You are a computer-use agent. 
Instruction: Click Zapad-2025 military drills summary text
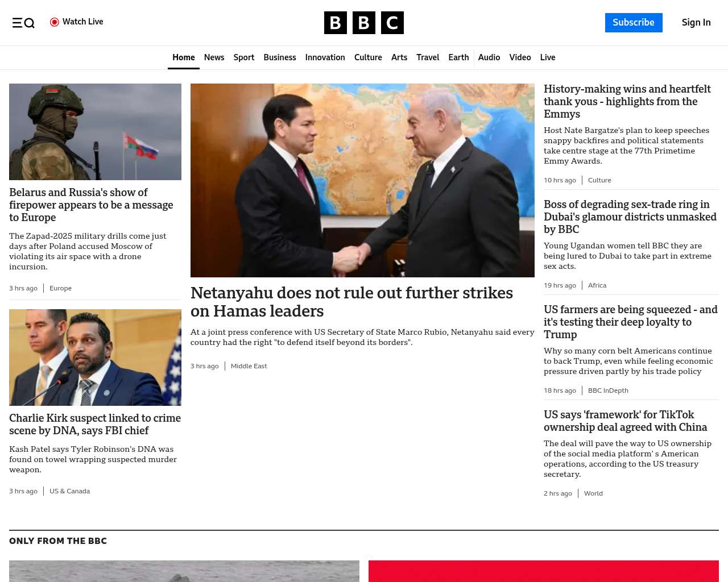88,251
